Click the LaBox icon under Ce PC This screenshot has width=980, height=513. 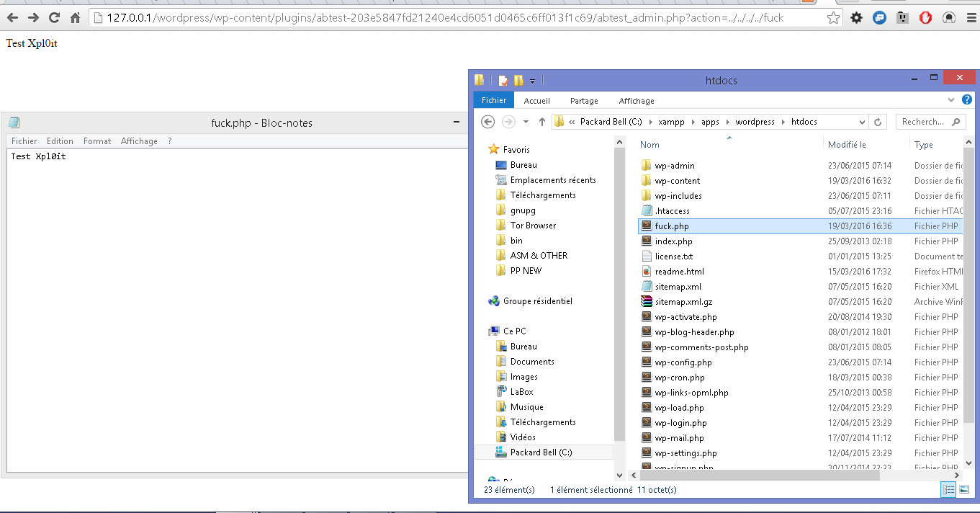[x=502, y=392]
